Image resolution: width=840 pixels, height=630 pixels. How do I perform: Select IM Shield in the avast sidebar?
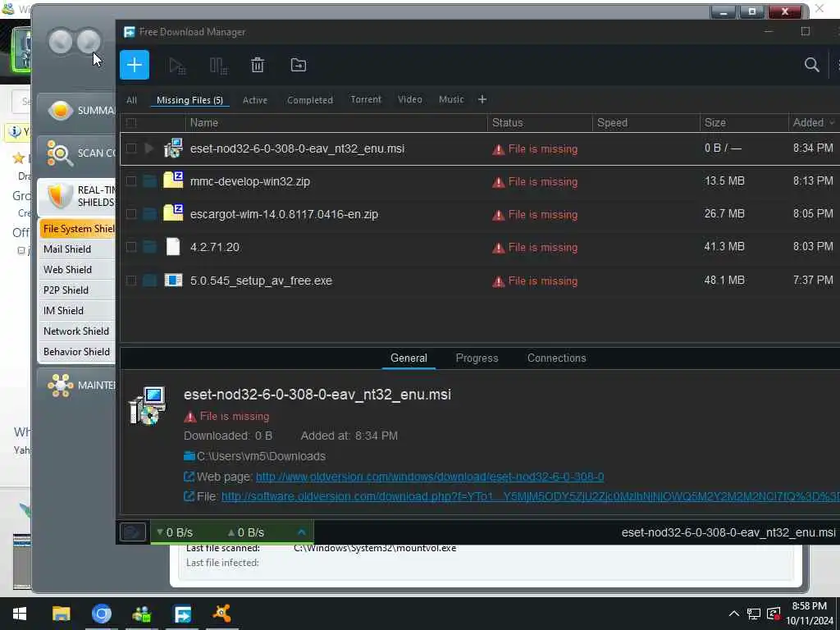[77, 311]
